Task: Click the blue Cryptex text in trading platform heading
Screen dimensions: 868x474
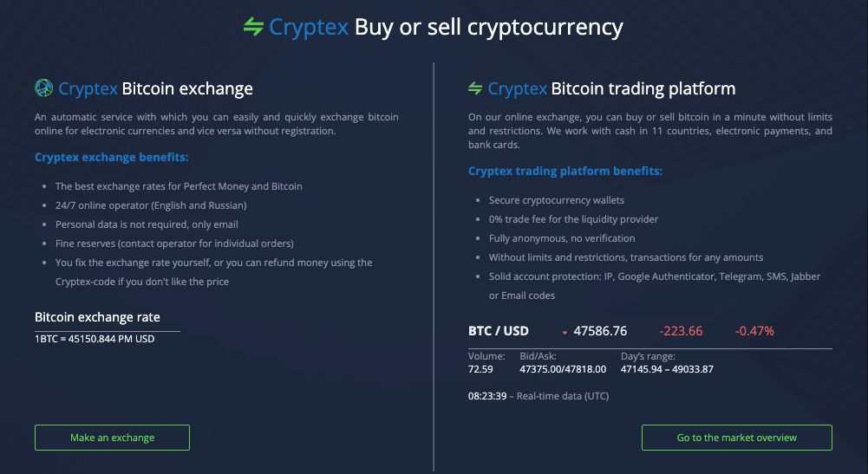Action: point(517,88)
